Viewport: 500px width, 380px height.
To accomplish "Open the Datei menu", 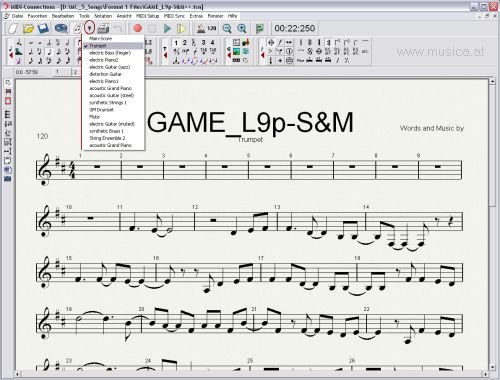I will coord(17,16).
